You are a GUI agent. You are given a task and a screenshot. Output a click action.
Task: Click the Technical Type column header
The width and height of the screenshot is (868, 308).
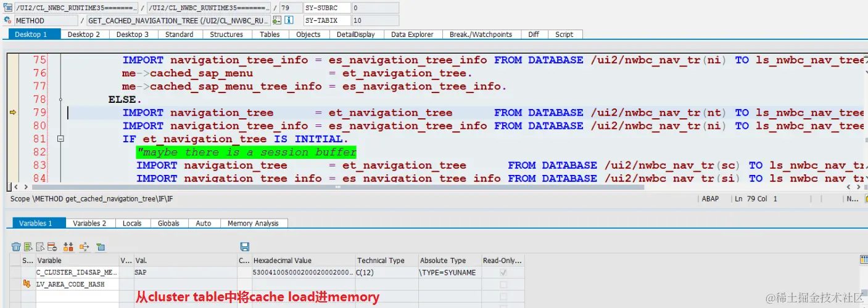(387, 261)
